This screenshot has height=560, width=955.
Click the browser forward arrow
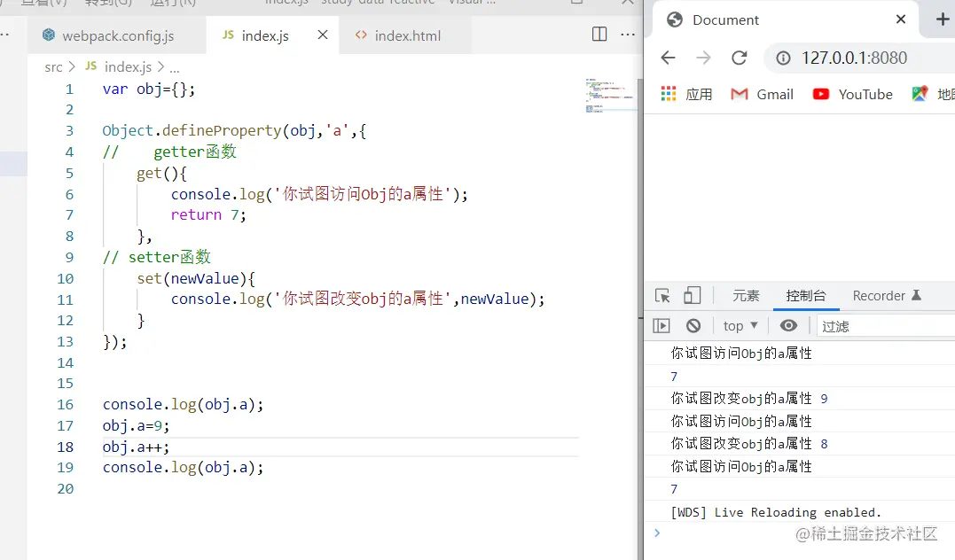click(x=703, y=58)
